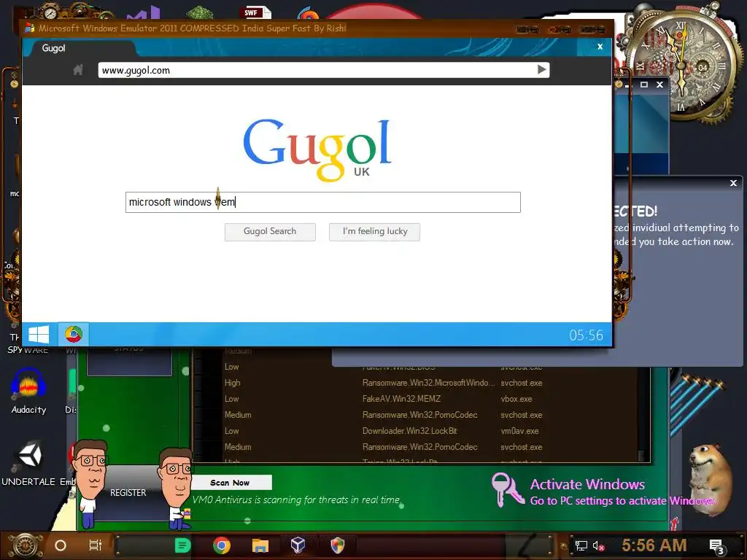This screenshot has height=560, width=747.
Task: Click the 05:56 emulator clock
Action: click(x=586, y=335)
